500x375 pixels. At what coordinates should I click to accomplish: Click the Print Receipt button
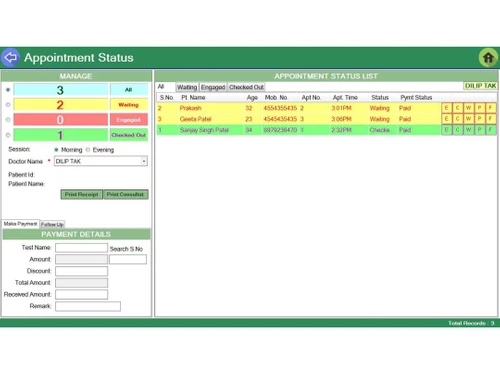(x=82, y=194)
